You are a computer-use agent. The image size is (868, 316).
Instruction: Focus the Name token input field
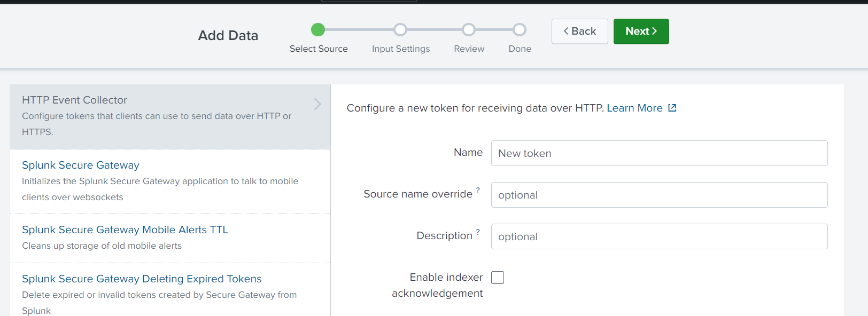point(659,153)
